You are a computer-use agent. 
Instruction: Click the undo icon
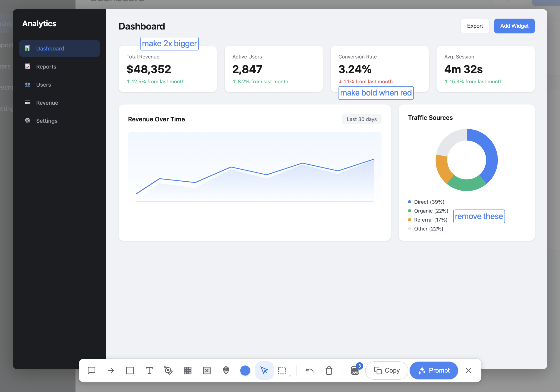pyautogui.click(x=309, y=371)
